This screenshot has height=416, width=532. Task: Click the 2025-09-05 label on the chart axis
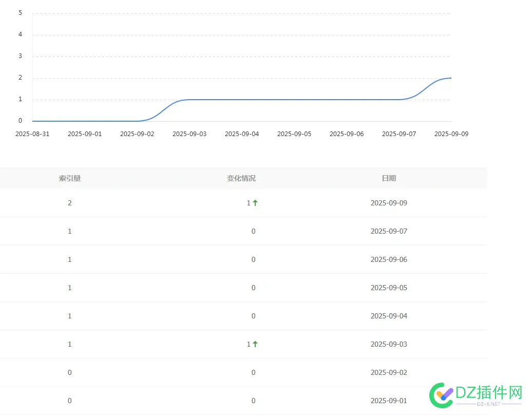pos(294,134)
